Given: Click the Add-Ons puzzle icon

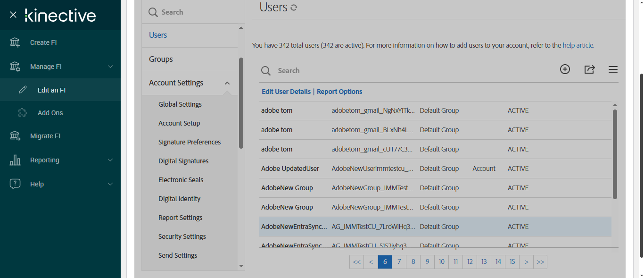Looking at the screenshot, I should [23, 113].
